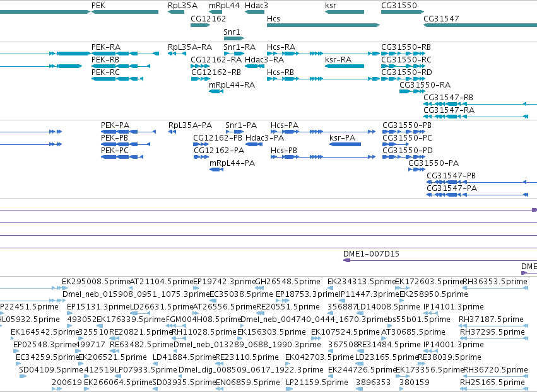
Task: Click the CG12162-PB protein label
Action: pos(218,138)
